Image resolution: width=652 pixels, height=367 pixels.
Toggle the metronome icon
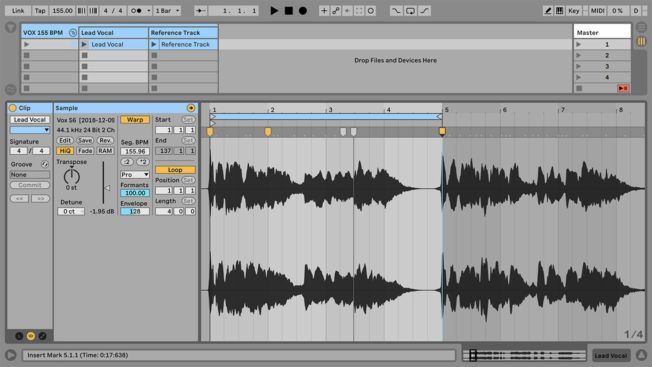coord(136,11)
